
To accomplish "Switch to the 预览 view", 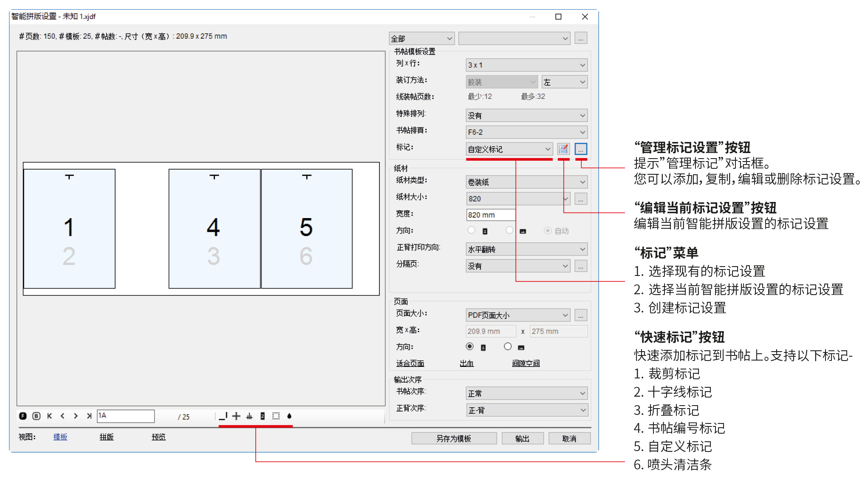I will click(158, 437).
